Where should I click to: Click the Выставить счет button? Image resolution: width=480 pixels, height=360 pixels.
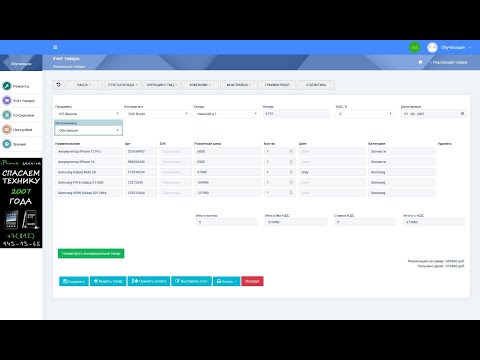tap(192, 281)
